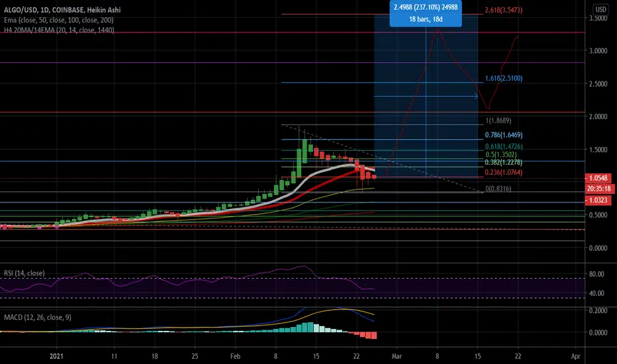Click the 2.0000 price axis label
The width and height of the screenshot is (617, 364).
(x=598, y=116)
